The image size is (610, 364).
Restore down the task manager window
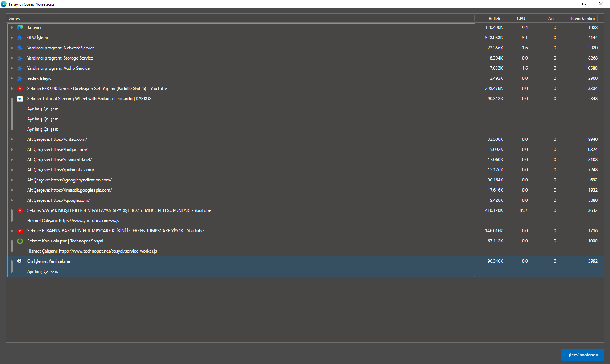[584, 4]
